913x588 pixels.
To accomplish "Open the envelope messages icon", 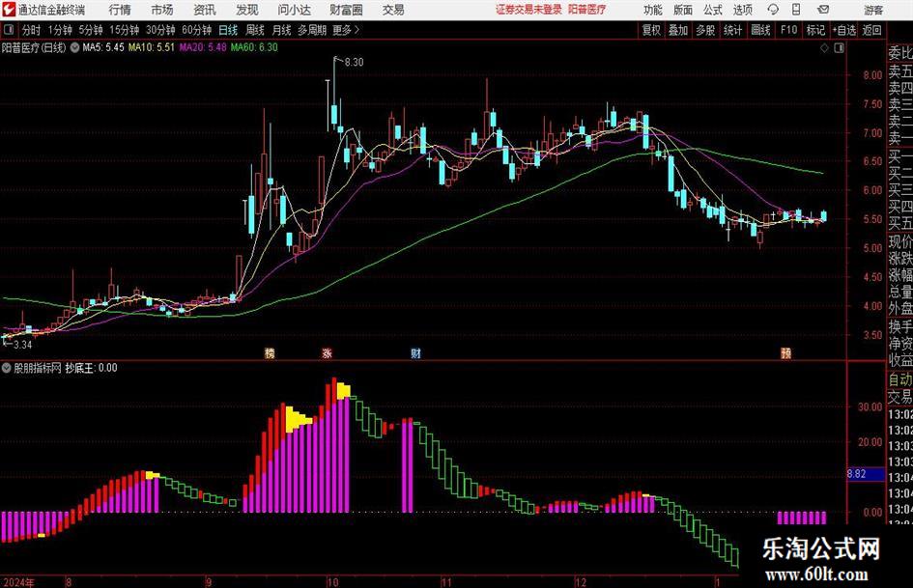I will coord(823,10).
